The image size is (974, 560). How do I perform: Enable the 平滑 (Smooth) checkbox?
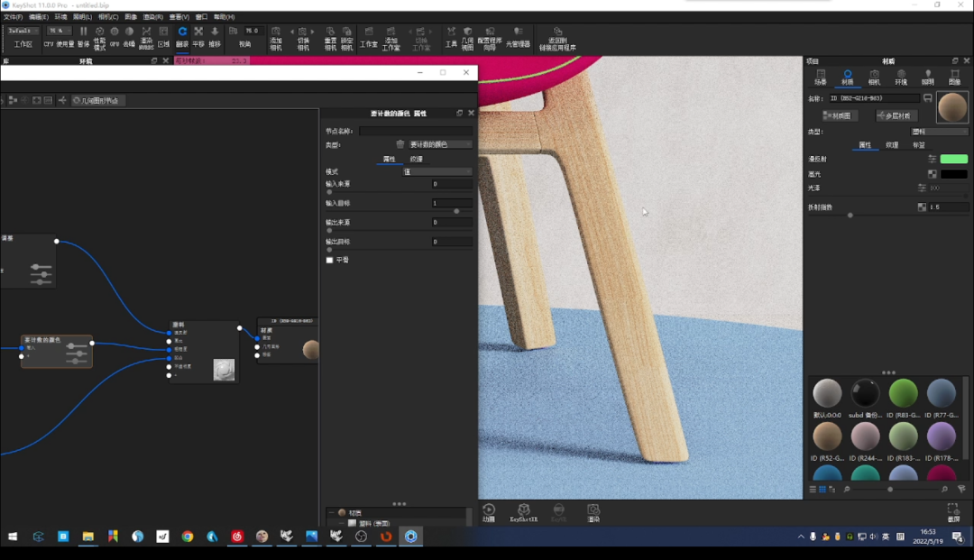click(x=330, y=260)
